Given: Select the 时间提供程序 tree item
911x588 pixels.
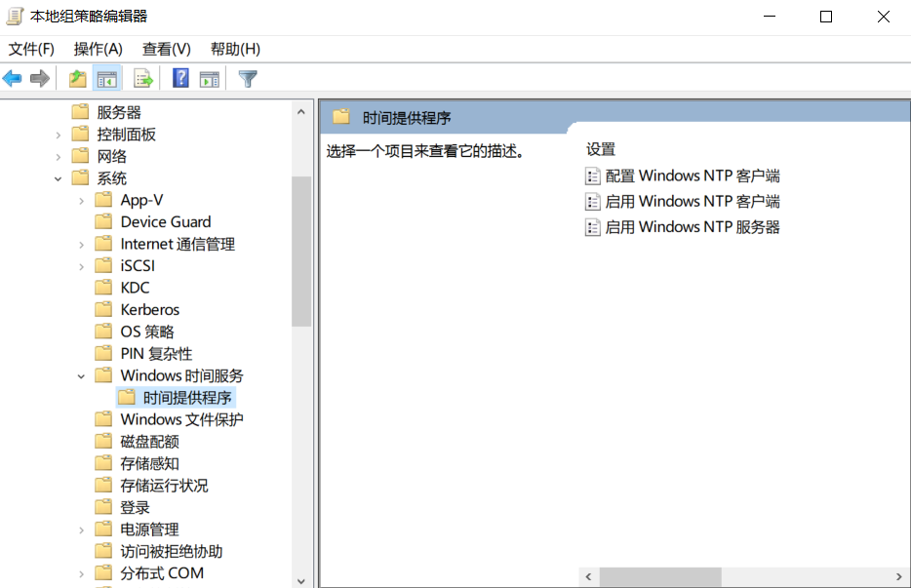Looking at the screenshot, I should click(x=187, y=398).
